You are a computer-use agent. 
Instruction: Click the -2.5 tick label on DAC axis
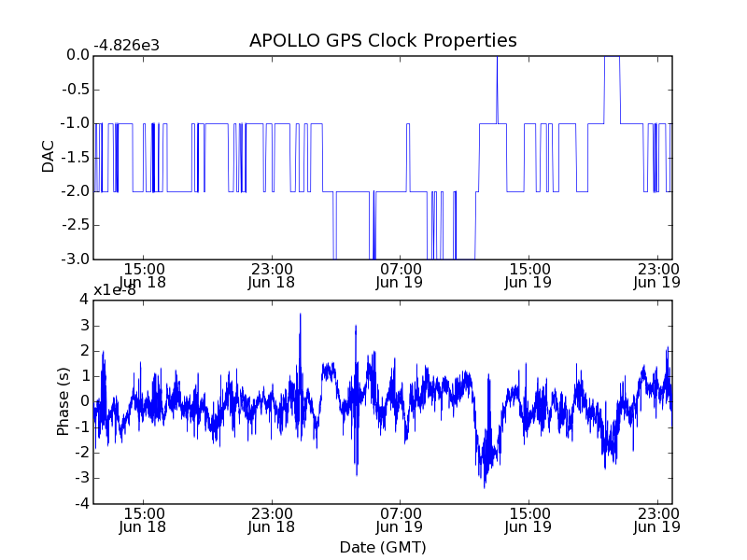(x=76, y=225)
